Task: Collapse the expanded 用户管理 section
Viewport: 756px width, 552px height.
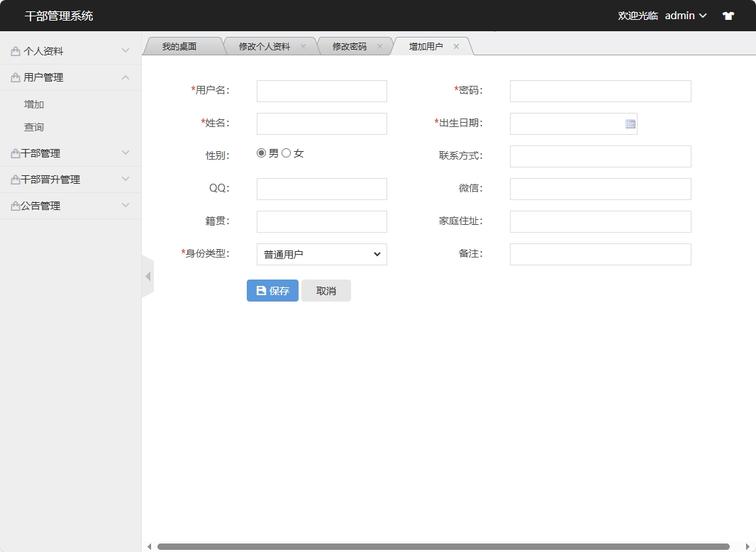Action: (126, 77)
